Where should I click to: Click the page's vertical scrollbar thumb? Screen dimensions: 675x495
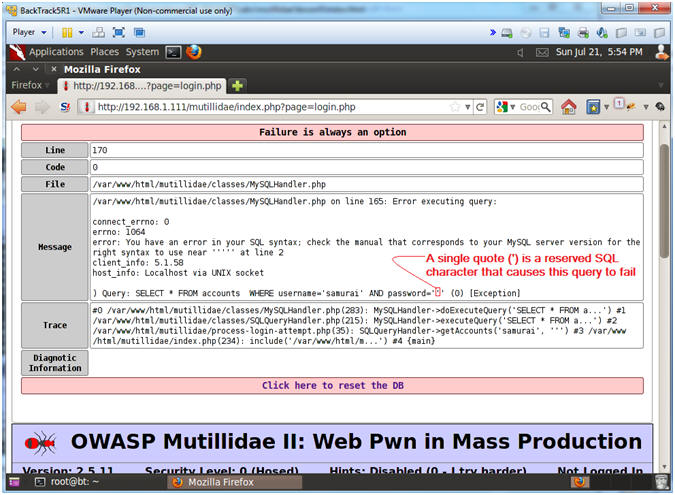coord(665,201)
